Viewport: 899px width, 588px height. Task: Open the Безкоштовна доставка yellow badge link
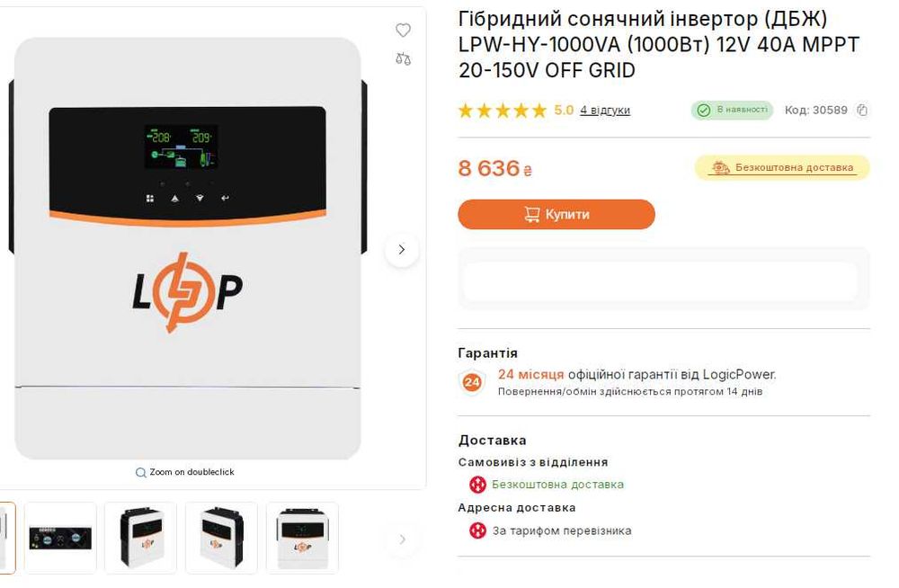pyautogui.click(x=782, y=167)
